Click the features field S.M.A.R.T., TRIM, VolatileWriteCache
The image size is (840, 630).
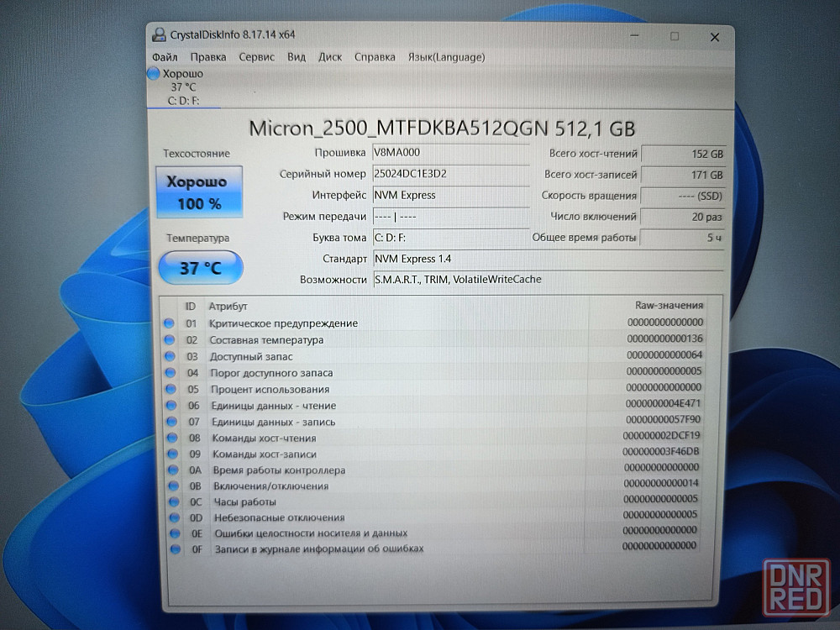tap(548, 280)
